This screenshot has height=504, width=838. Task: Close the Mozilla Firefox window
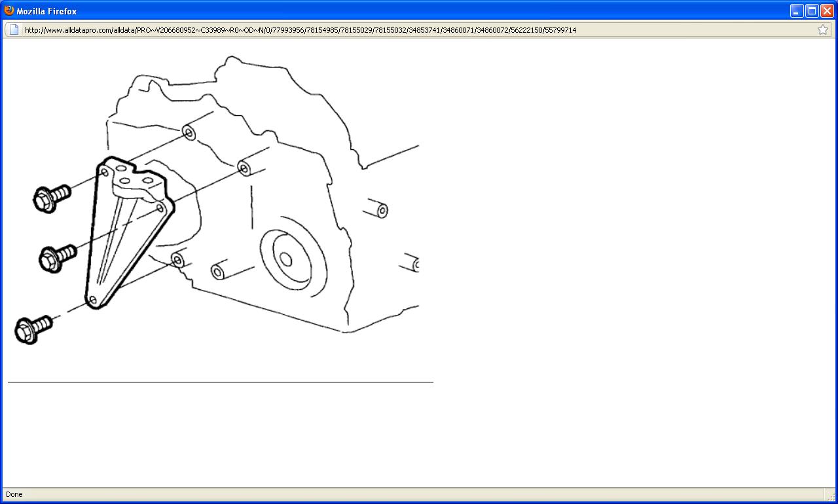[827, 10]
